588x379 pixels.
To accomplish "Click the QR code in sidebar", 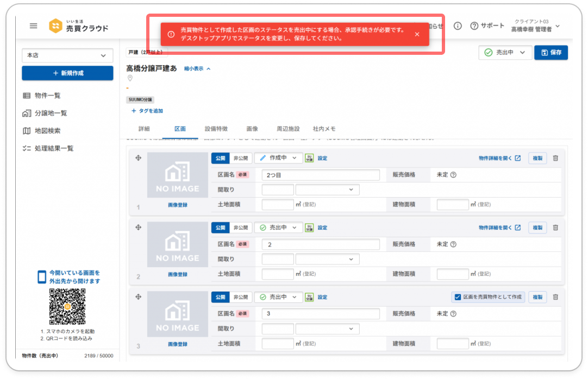I will pyautogui.click(x=67, y=306).
